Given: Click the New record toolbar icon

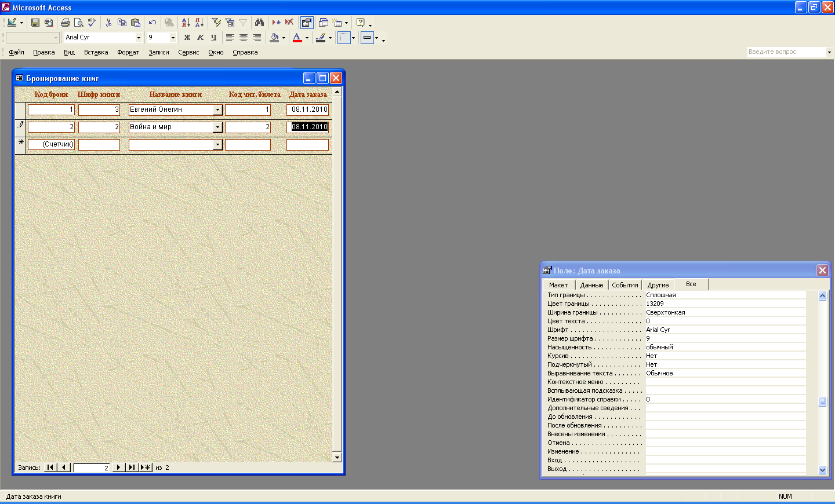Looking at the screenshot, I should [276, 23].
